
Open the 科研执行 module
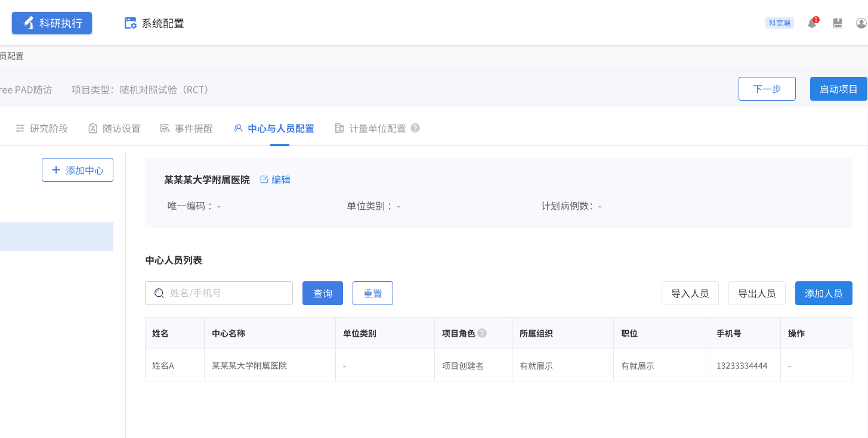pos(52,23)
